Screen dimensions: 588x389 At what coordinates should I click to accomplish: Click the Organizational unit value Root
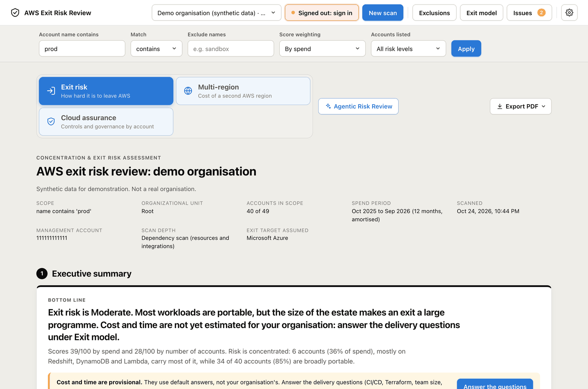click(x=147, y=211)
